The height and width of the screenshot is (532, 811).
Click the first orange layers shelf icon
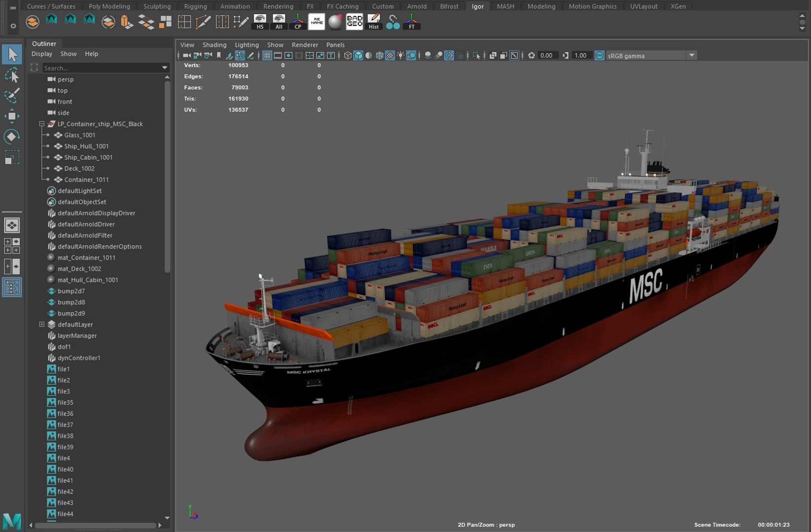(33, 22)
